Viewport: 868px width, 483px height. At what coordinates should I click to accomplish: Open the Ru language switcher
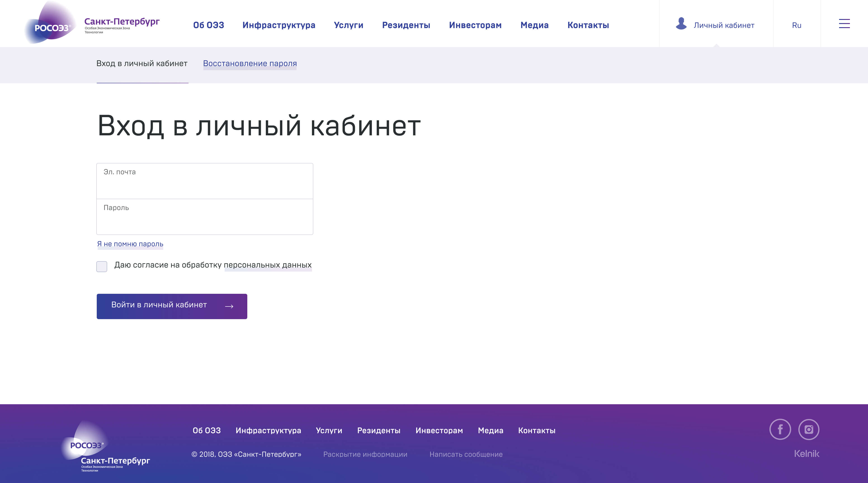tap(797, 25)
